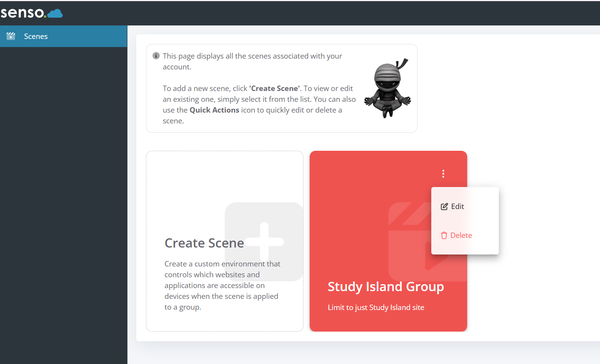The width and height of the screenshot is (600, 364).
Task: Click the senso.cloud logo
Action: pos(32,13)
